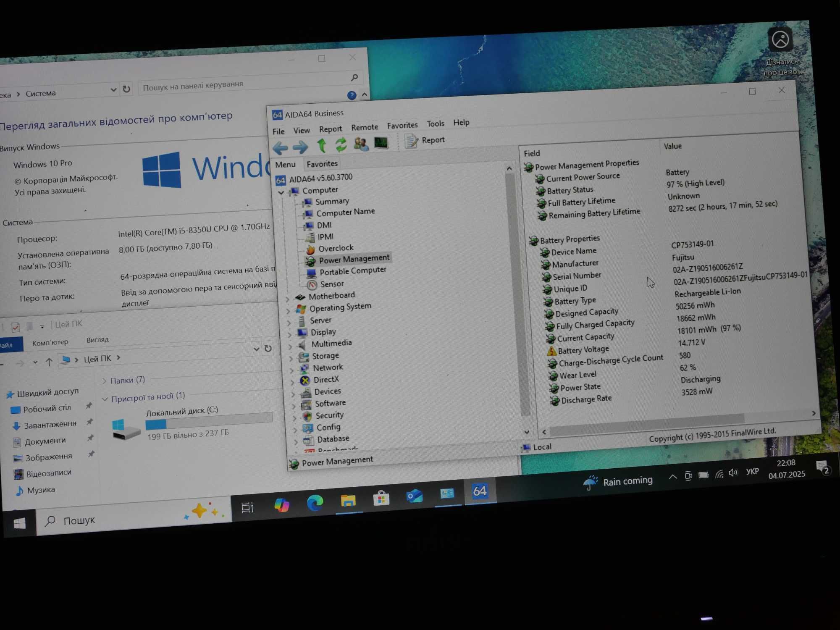Expand the Display tree node

pyautogui.click(x=290, y=335)
